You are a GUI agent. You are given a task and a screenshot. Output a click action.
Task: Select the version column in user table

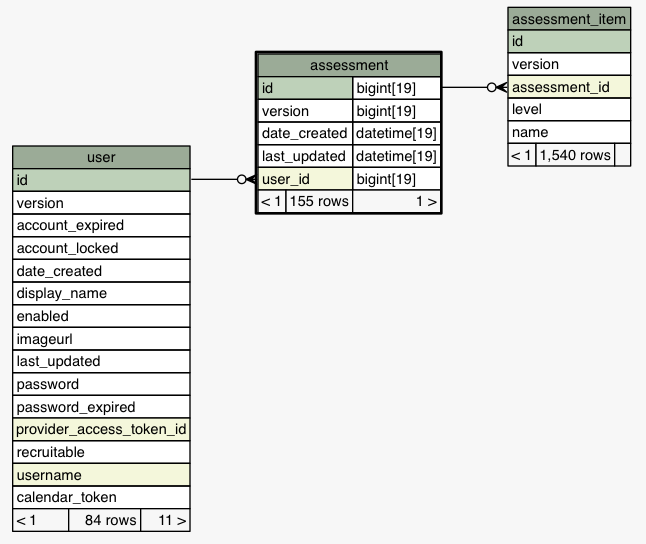coord(101,203)
